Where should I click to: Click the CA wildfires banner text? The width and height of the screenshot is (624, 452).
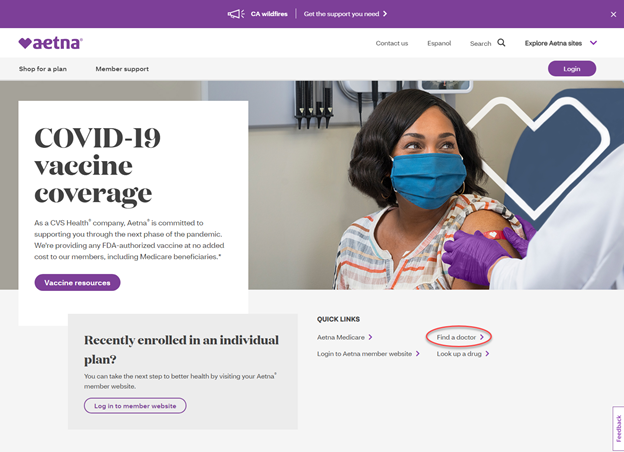click(269, 14)
